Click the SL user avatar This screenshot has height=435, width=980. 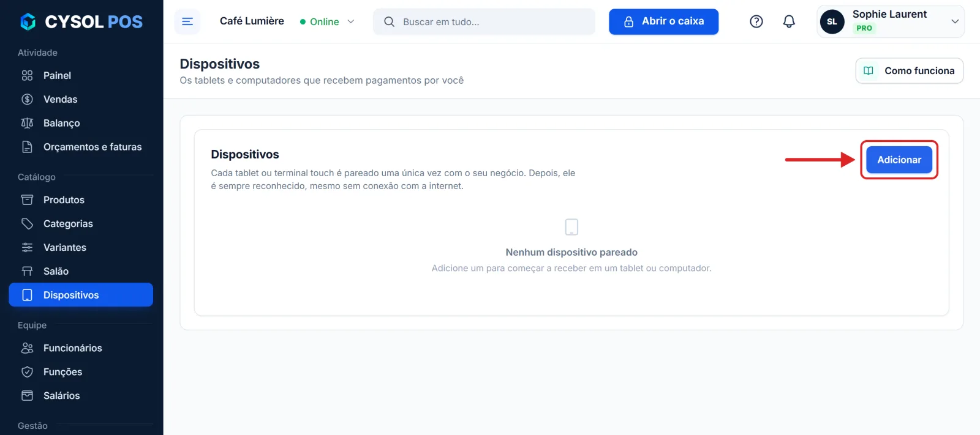point(832,21)
